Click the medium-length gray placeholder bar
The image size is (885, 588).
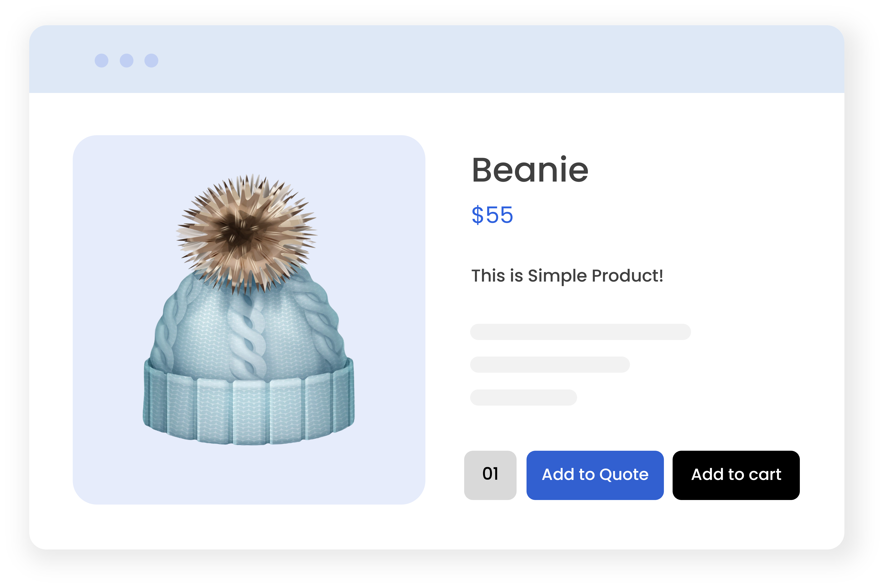550,365
